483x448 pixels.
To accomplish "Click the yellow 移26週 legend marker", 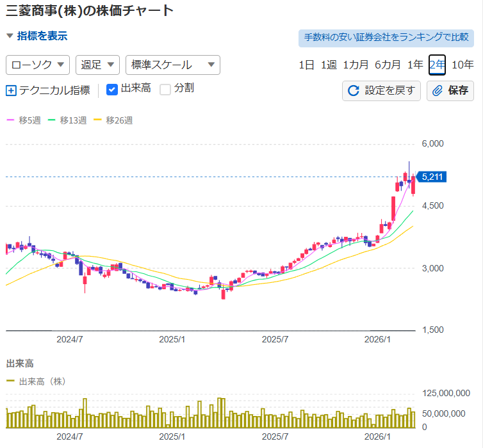I will [98, 120].
